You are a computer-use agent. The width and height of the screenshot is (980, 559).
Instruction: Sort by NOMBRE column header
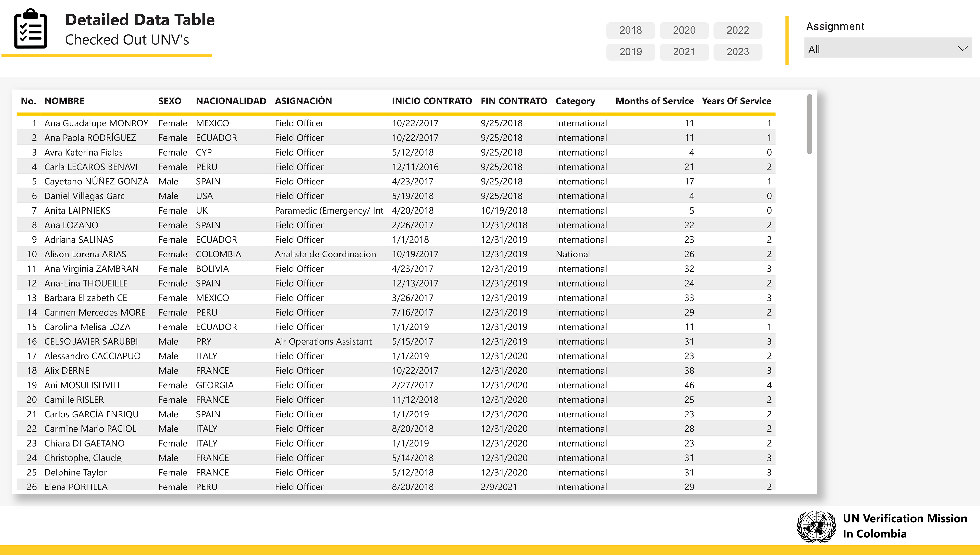pyautogui.click(x=64, y=101)
